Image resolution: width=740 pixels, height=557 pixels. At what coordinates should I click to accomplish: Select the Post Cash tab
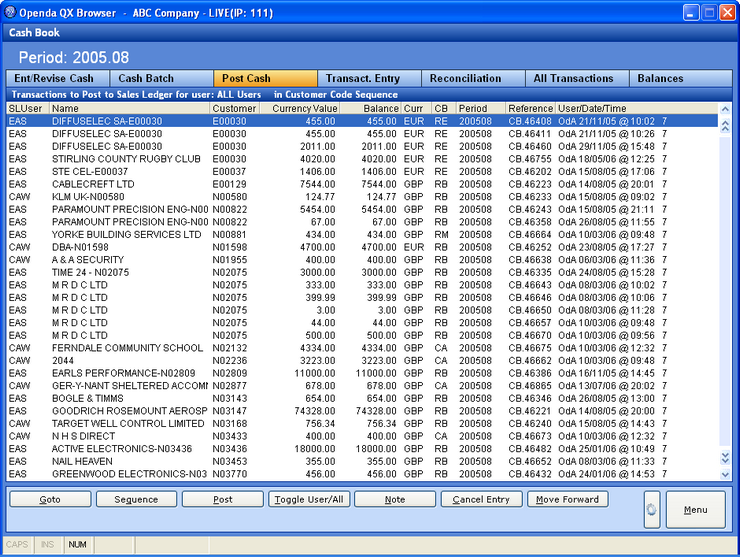265,78
